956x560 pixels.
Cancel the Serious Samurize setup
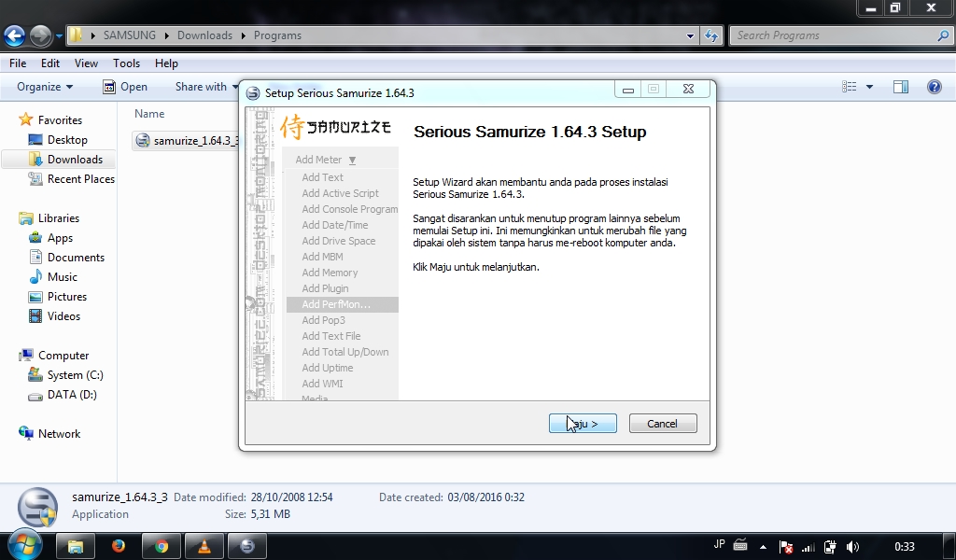pos(662,423)
